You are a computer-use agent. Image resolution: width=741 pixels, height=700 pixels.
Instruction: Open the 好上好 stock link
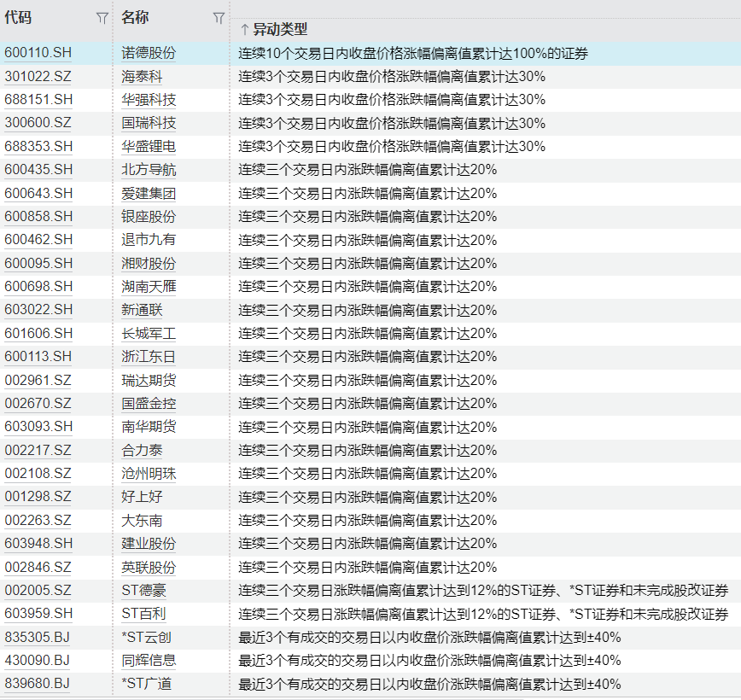click(142, 497)
